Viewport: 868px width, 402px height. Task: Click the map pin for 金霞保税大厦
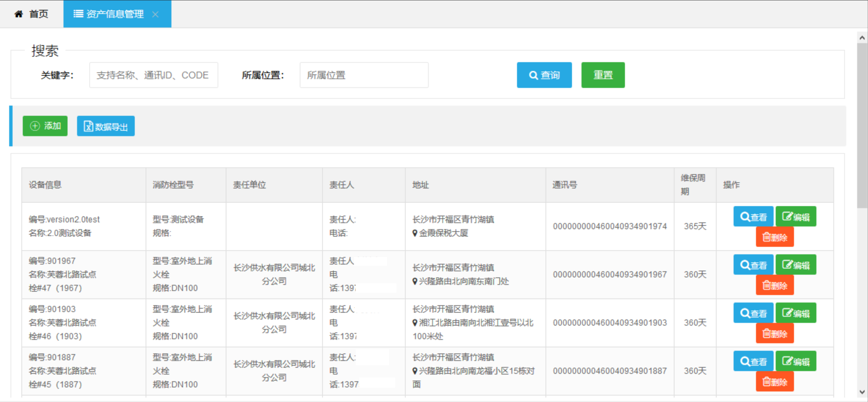(x=414, y=233)
